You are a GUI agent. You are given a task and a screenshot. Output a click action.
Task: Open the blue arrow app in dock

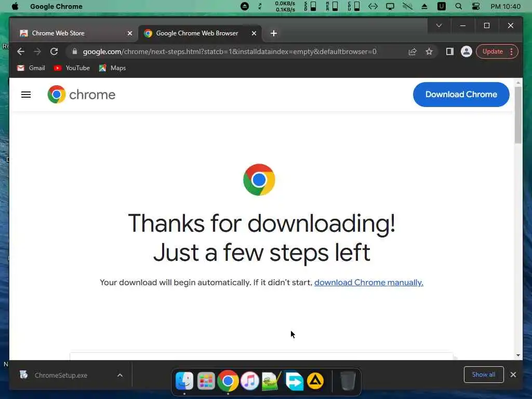click(294, 381)
